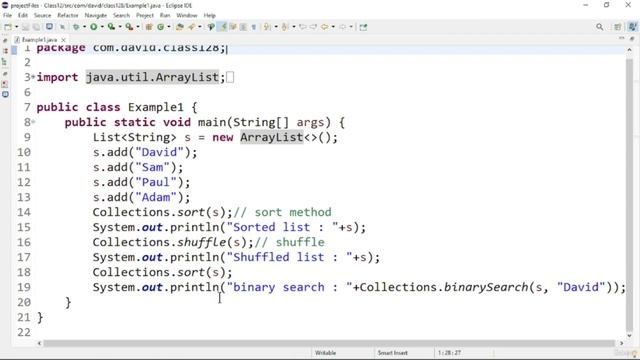The width and height of the screenshot is (640, 360).
Task: Run the program with the green Run icon
Action: pos(94,27)
